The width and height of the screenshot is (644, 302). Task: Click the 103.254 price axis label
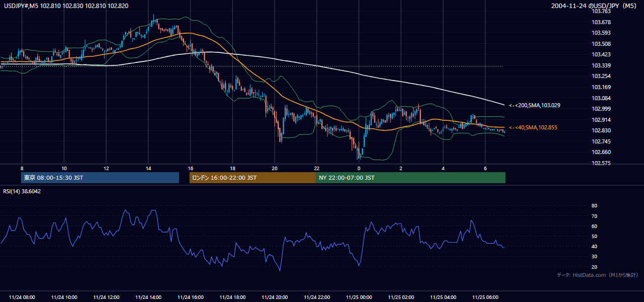click(x=601, y=76)
